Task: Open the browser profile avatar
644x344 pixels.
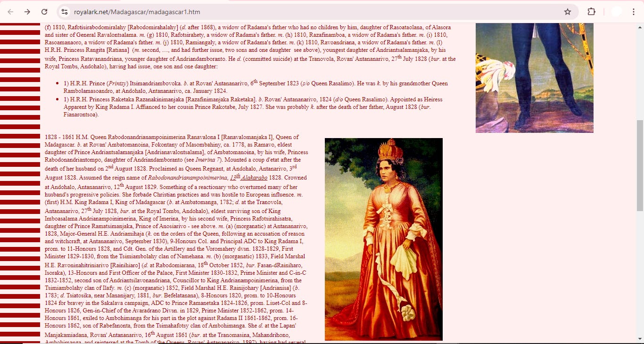Action: point(616,12)
